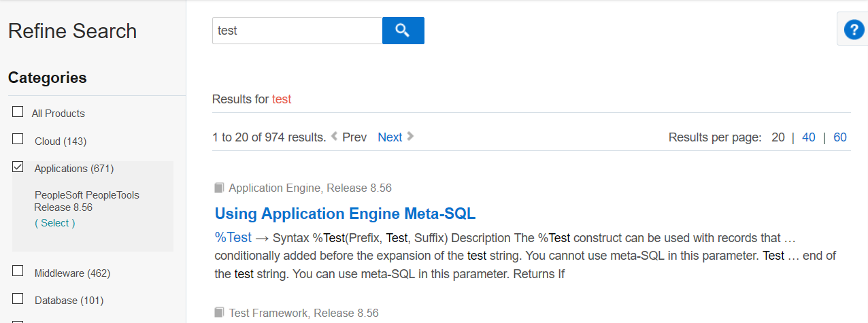
Task: Click the Prev left arrow icon
Action: (x=334, y=137)
